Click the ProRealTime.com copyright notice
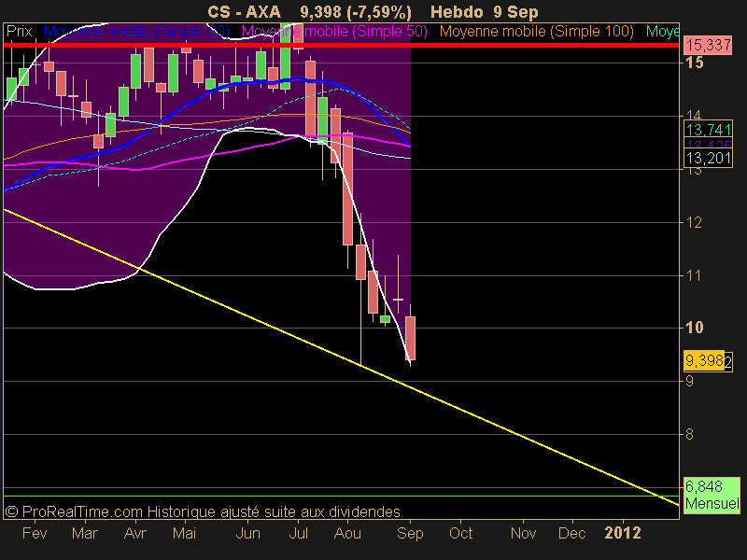This screenshot has height=560, width=747. (203, 511)
